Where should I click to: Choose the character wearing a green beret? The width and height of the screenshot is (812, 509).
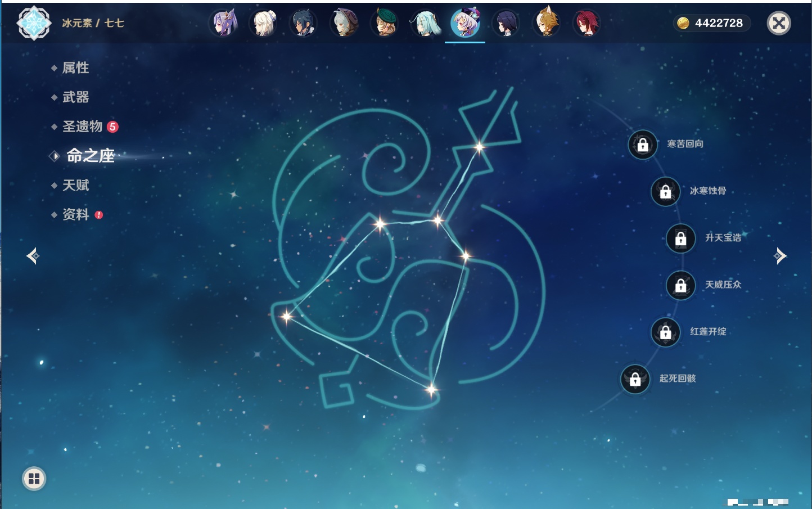[385, 24]
